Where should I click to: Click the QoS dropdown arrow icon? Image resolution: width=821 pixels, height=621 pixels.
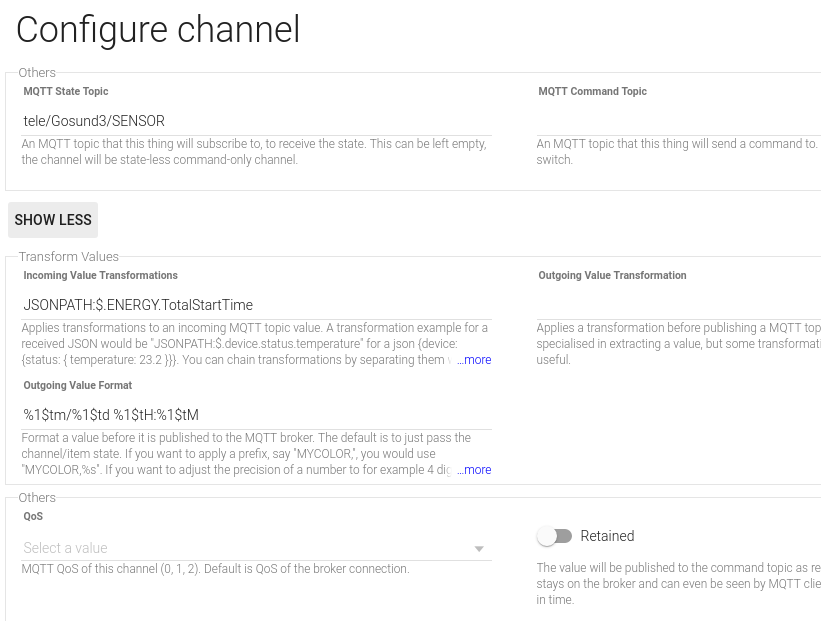[x=479, y=549]
